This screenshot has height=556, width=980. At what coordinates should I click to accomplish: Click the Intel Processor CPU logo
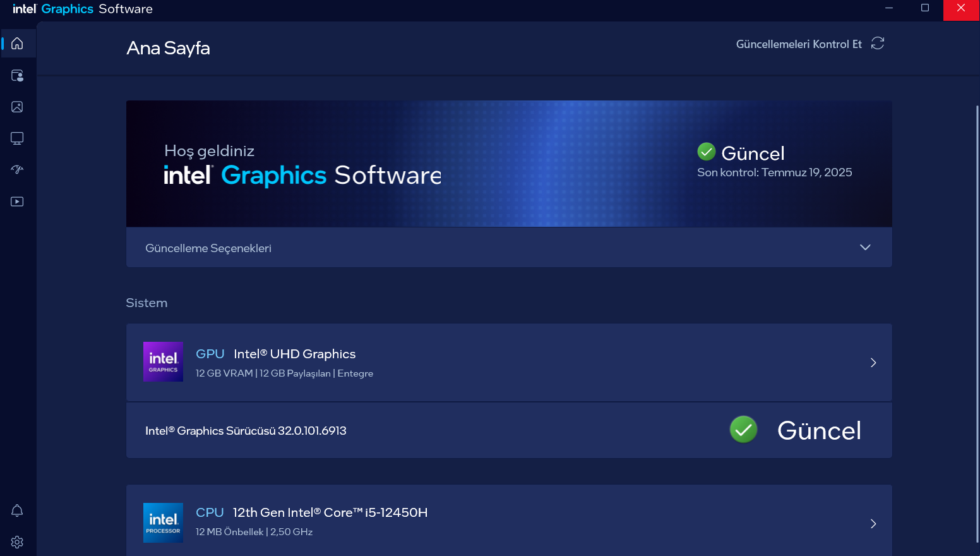163,523
